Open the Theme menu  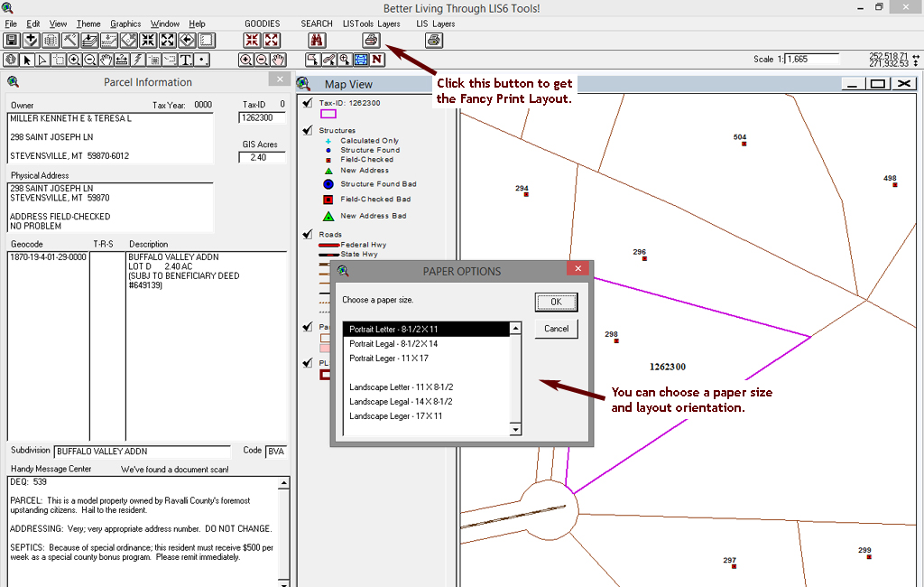point(88,23)
